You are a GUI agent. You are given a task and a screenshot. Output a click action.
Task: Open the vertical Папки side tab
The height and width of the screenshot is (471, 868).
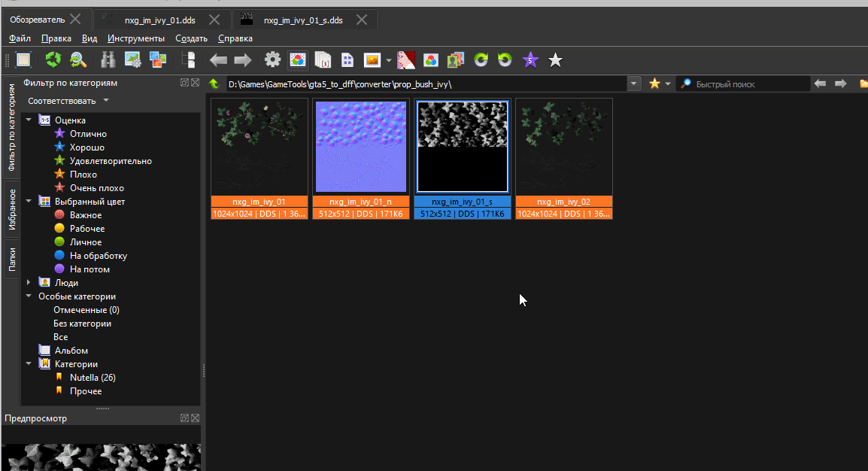pyautogui.click(x=12, y=260)
